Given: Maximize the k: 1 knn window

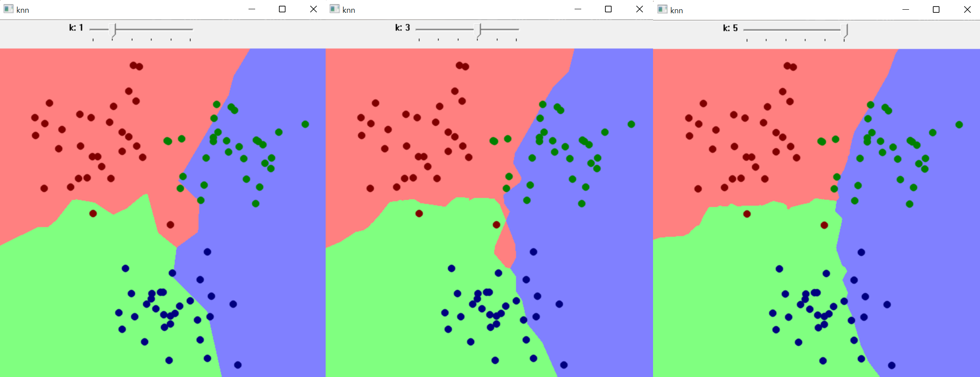Looking at the screenshot, I should coord(282,9).
